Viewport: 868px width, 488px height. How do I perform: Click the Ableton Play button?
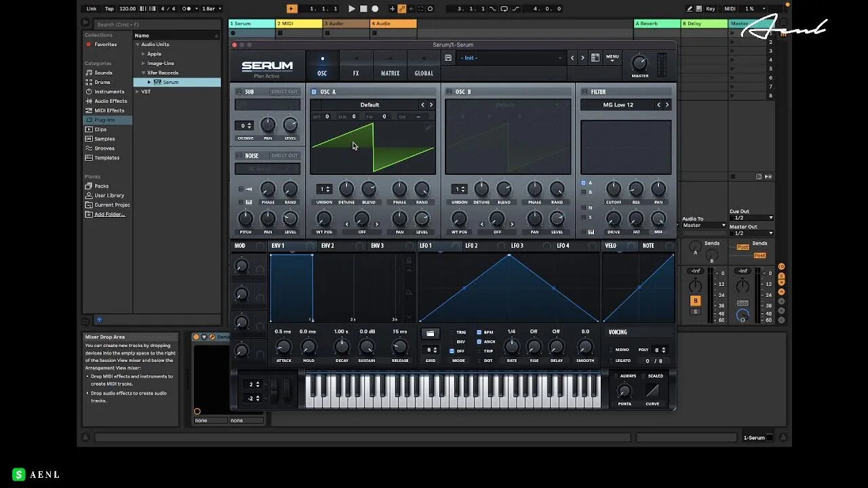point(351,9)
